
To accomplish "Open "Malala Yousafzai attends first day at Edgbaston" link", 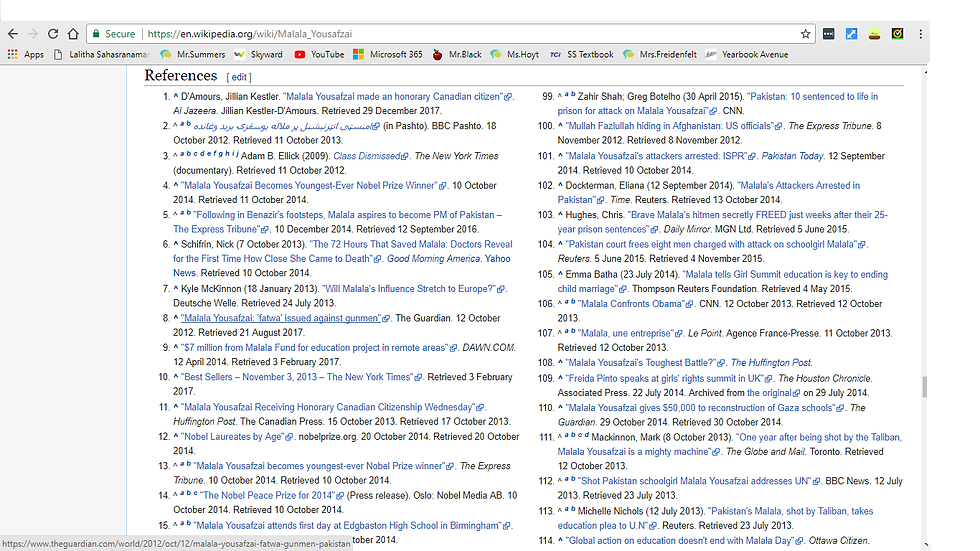I will pyautogui.click(x=352, y=525).
